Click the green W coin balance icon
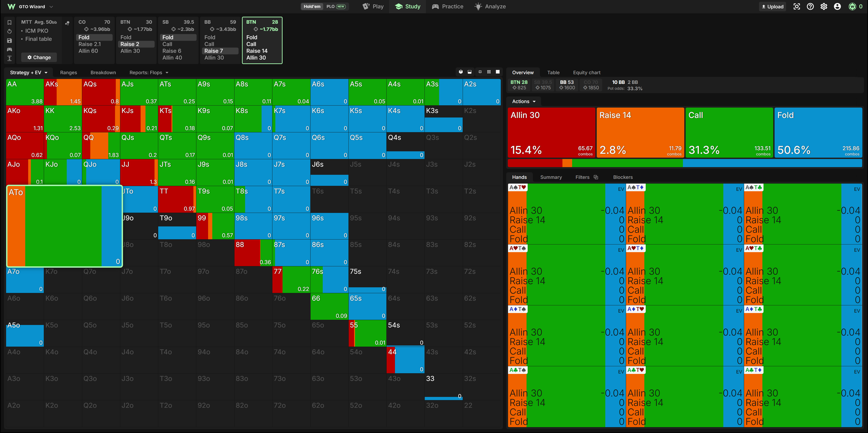This screenshot has width=868, height=433. pyautogui.click(x=852, y=6)
